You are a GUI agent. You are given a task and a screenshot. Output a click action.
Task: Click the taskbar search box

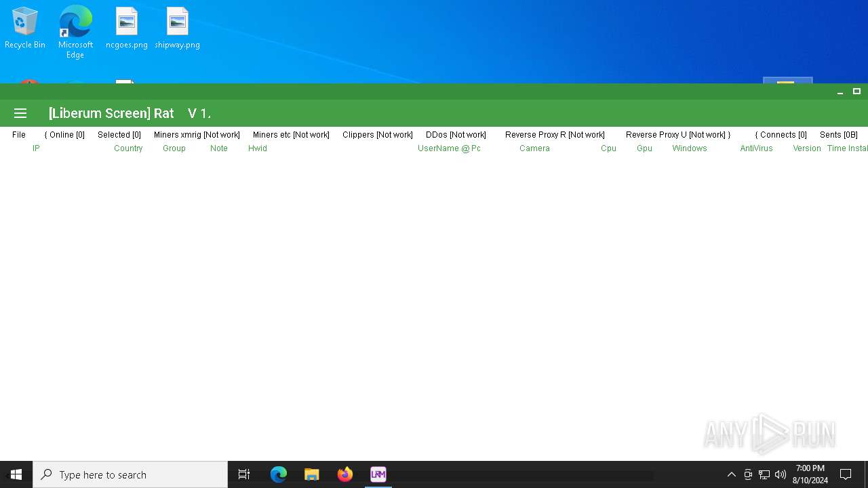pos(130,474)
